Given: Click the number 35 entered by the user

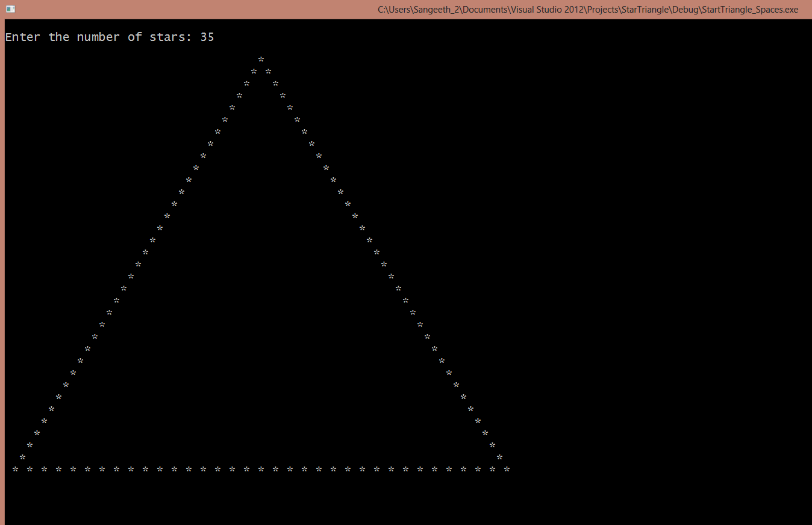Looking at the screenshot, I should click(207, 37).
